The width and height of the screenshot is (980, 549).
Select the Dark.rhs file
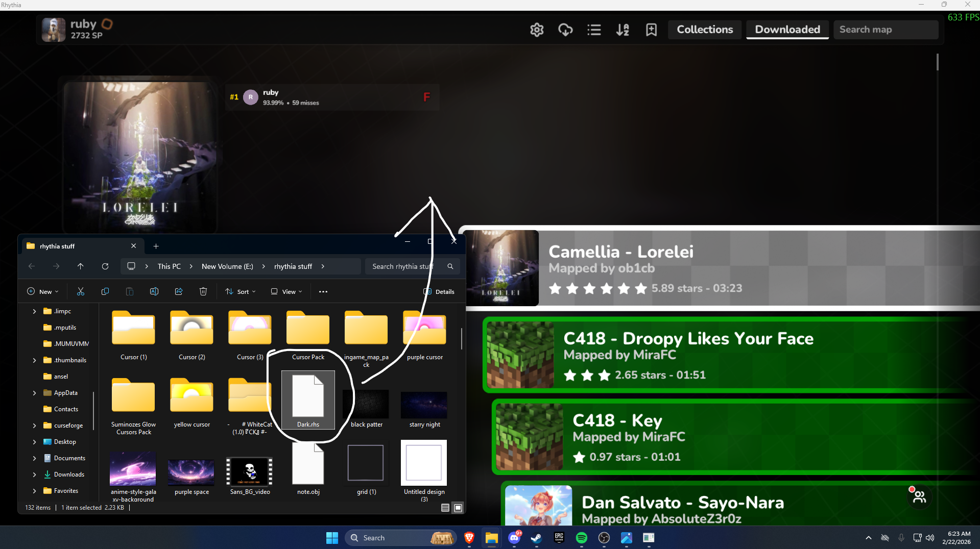click(308, 400)
